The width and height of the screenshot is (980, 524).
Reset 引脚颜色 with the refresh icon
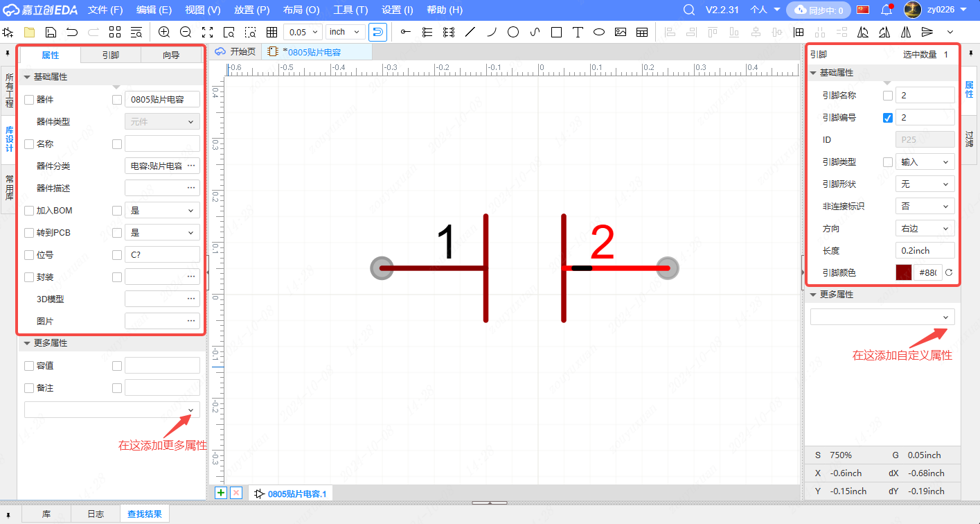point(949,272)
